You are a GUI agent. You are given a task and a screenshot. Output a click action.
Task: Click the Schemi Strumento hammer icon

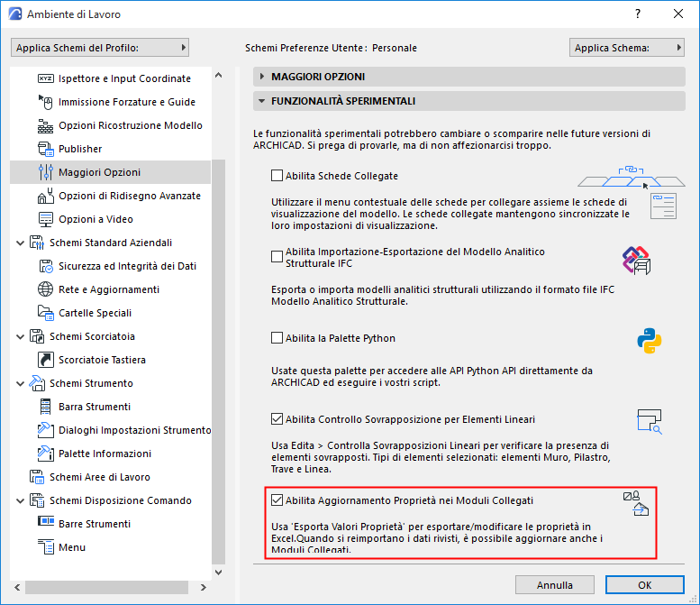pyautogui.click(x=37, y=383)
